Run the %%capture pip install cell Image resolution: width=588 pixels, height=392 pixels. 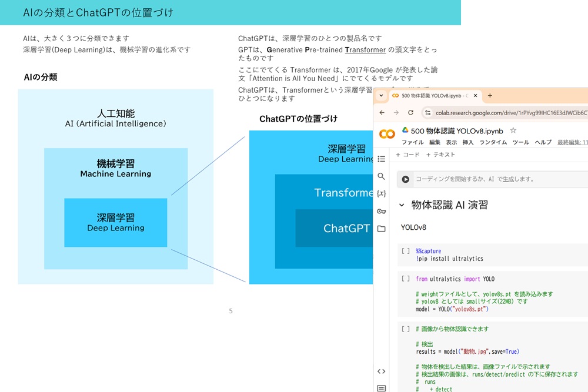click(x=405, y=251)
